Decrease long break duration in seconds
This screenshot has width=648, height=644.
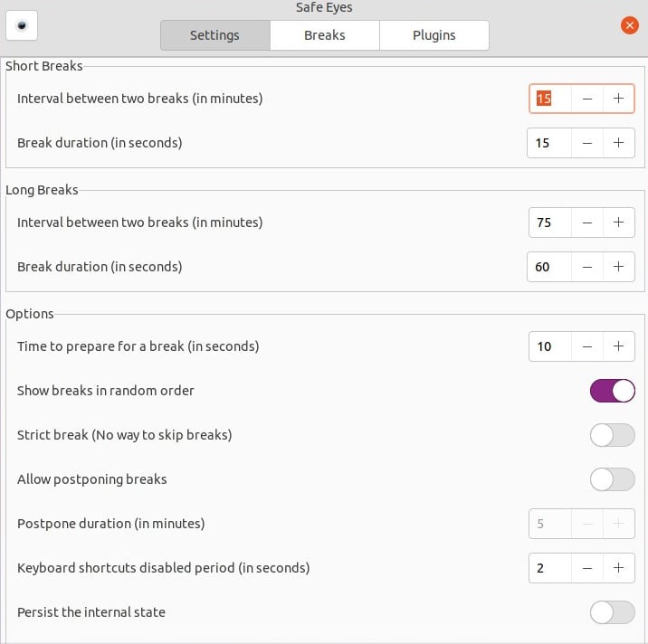point(586,267)
